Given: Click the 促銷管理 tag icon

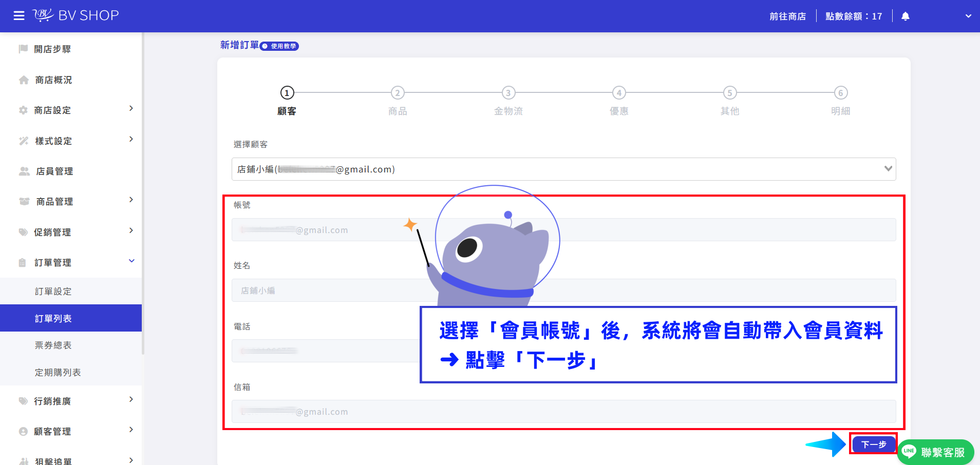Looking at the screenshot, I should tap(23, 232).
